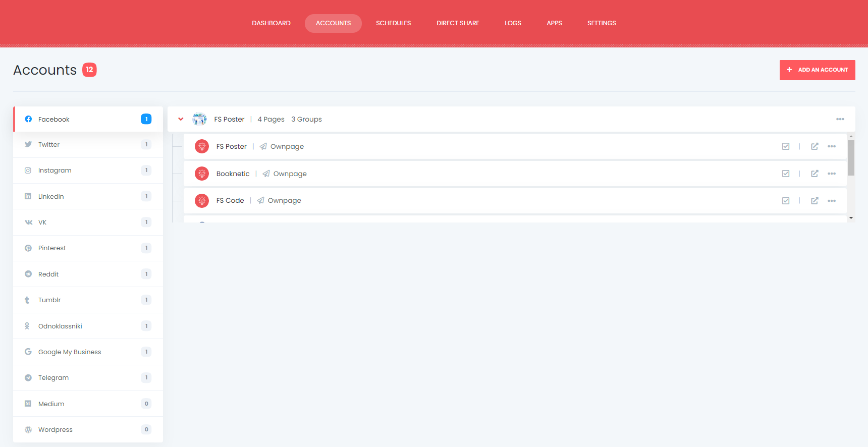Select Twitter in the networks list
This screenshot has height=447, width=868.
(x=88, y=145)
